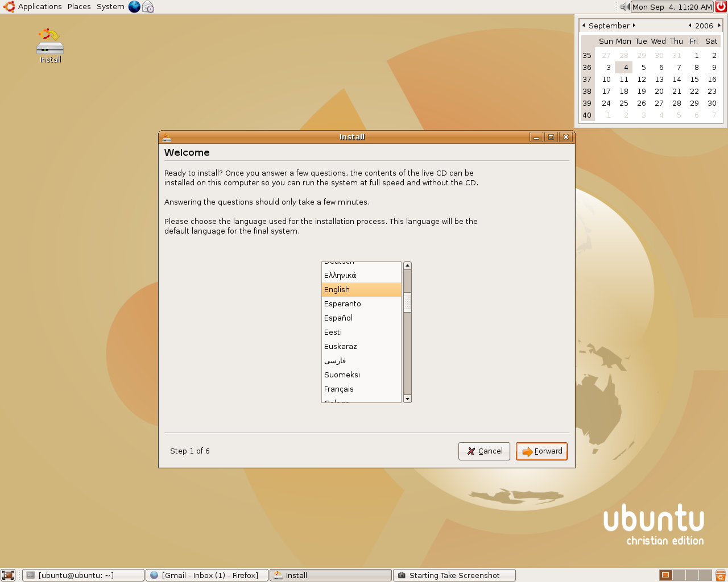Launch Firefox web browser from panel
Screen dimensions: 728x582
(134, 7)
